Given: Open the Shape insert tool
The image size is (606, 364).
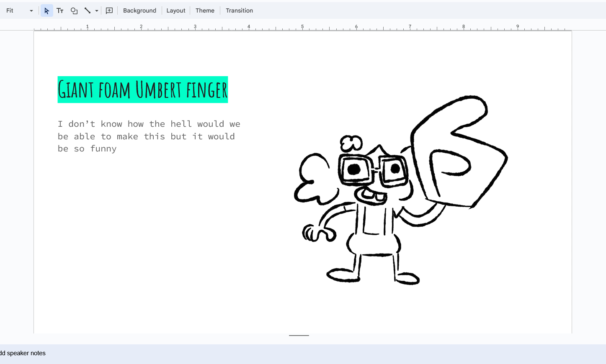Looking at the screenshot, I should coord(74,11).
